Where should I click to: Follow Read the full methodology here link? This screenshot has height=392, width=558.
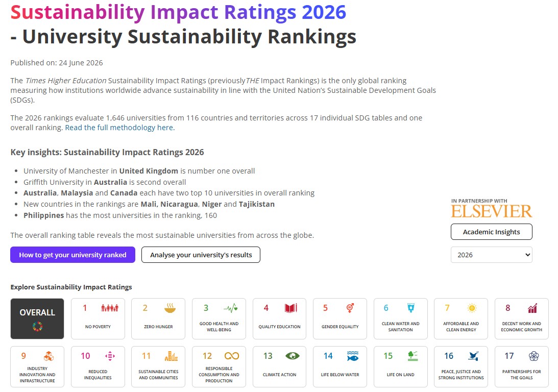(x=120, y=128)
